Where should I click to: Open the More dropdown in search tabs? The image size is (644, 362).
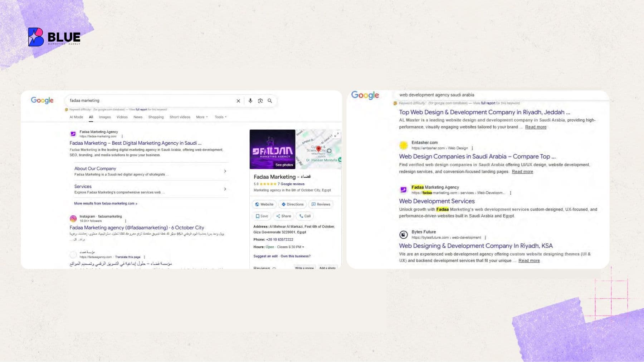pyautogui.click(x=202, y=117)
